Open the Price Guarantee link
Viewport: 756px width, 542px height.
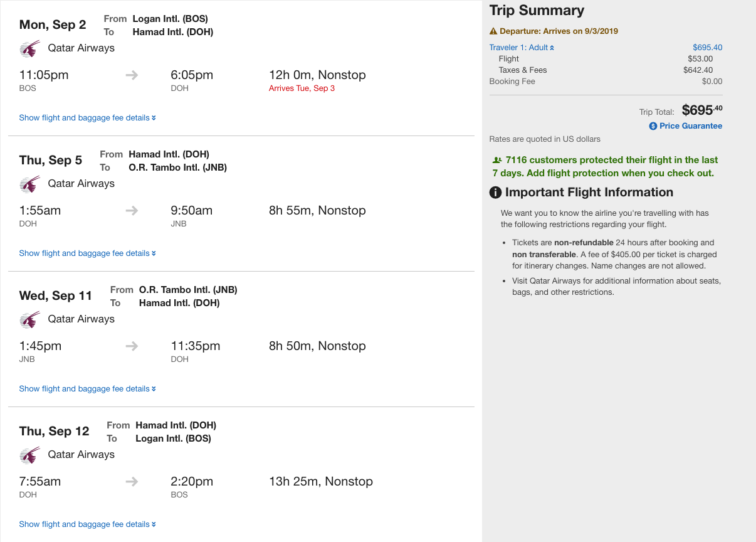tap(690, 126)
